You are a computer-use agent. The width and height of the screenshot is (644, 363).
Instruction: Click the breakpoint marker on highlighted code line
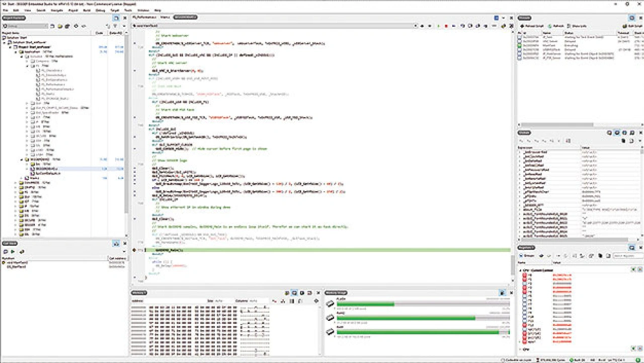tap(134, 250)
